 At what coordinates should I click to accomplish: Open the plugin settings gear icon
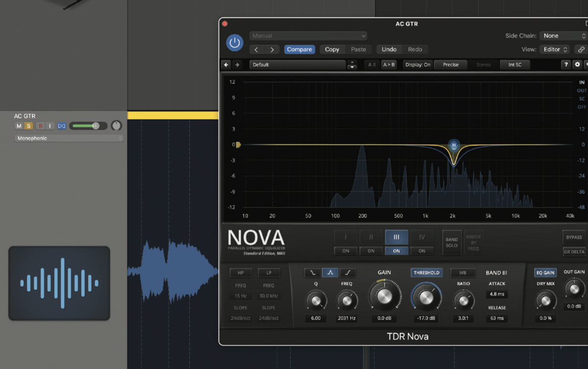[x=578, y=64]
